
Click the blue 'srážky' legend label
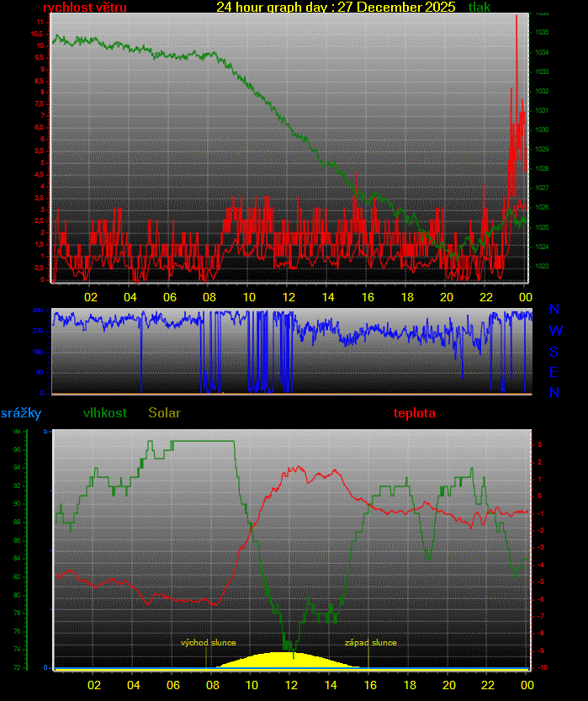point(21,413)
